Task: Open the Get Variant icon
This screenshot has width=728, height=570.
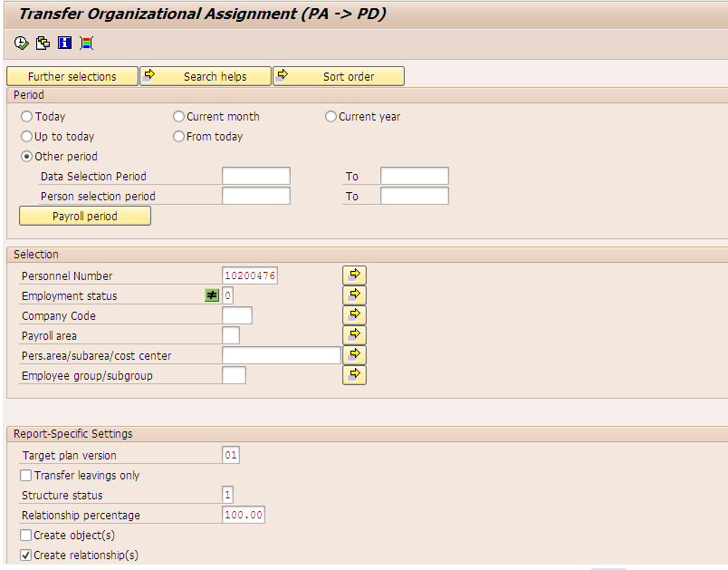Action: [x=41, y=43]
